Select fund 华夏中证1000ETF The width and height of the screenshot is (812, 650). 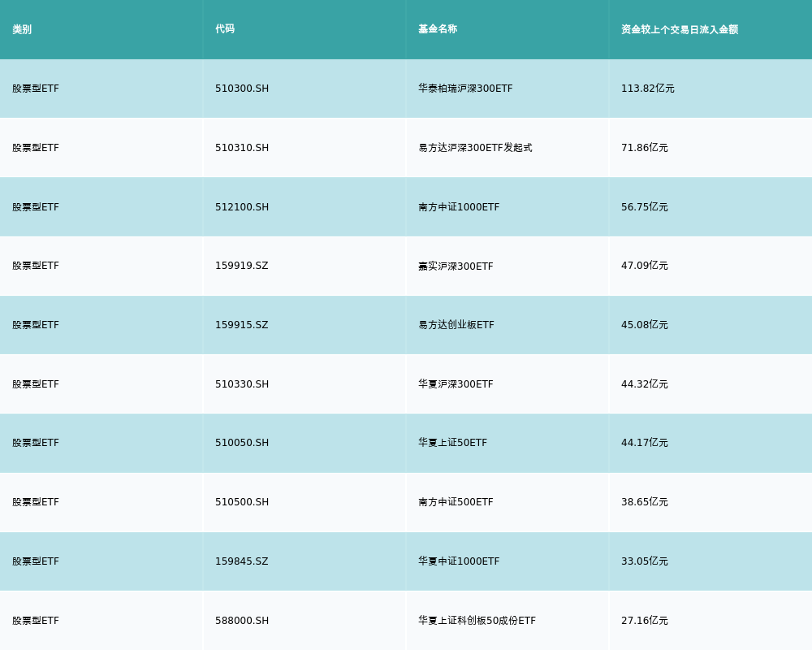coord(459,561)
